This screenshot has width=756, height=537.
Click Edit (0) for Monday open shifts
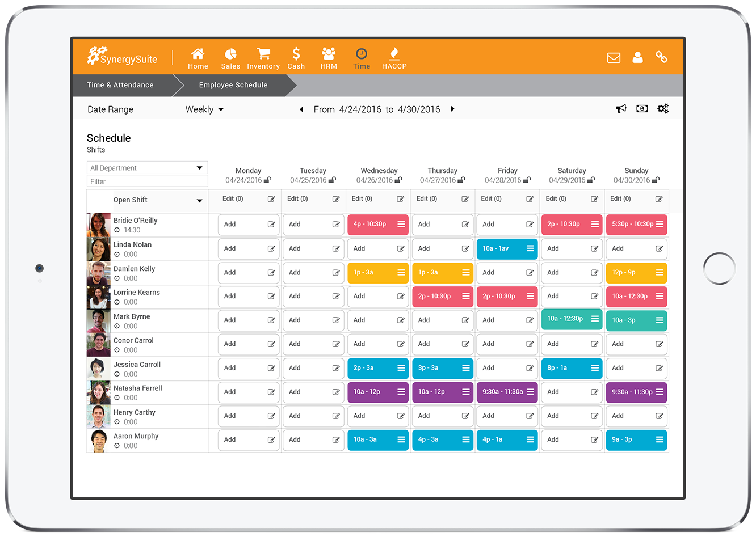pos(233,198)
